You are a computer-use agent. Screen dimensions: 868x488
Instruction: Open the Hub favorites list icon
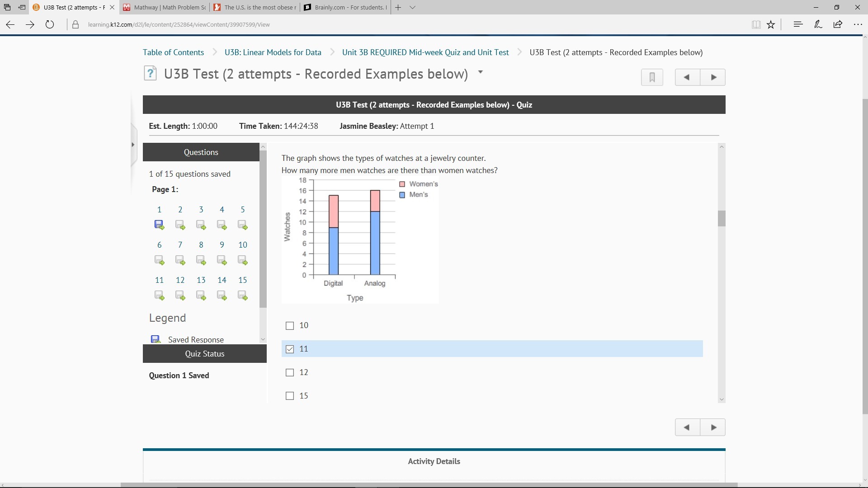pos(798,24)
